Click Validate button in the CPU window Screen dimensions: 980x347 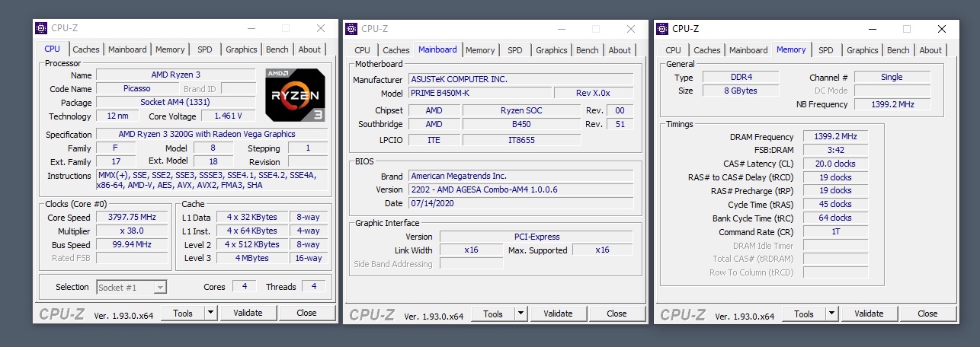coord(248,313)
